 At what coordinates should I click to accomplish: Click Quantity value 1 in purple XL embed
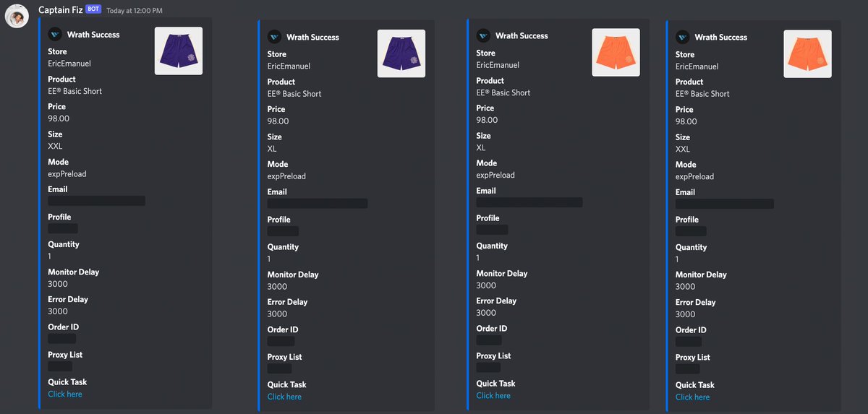point(269,259)
